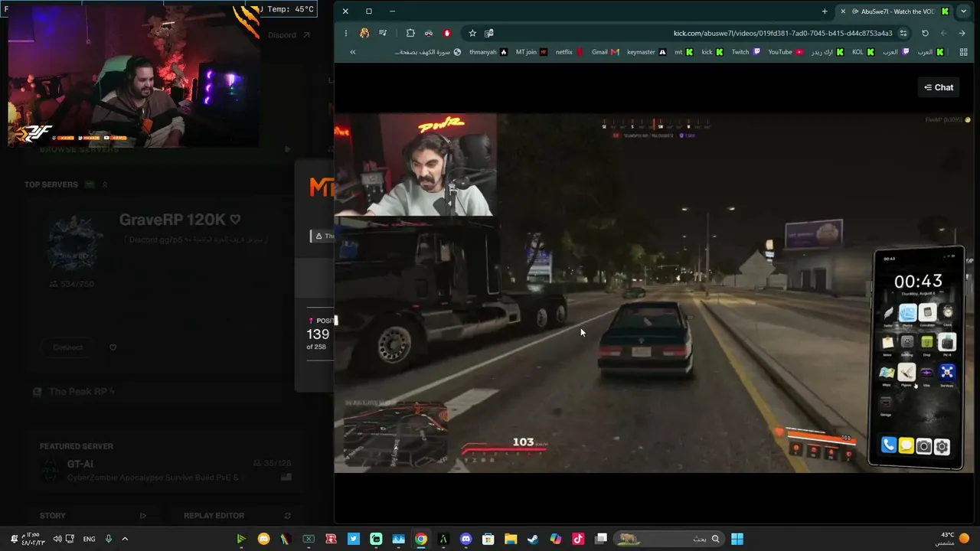This screenshot has height=551, width=980.
Task: Open the Gmail bookmark
Action: pos(605,52)
